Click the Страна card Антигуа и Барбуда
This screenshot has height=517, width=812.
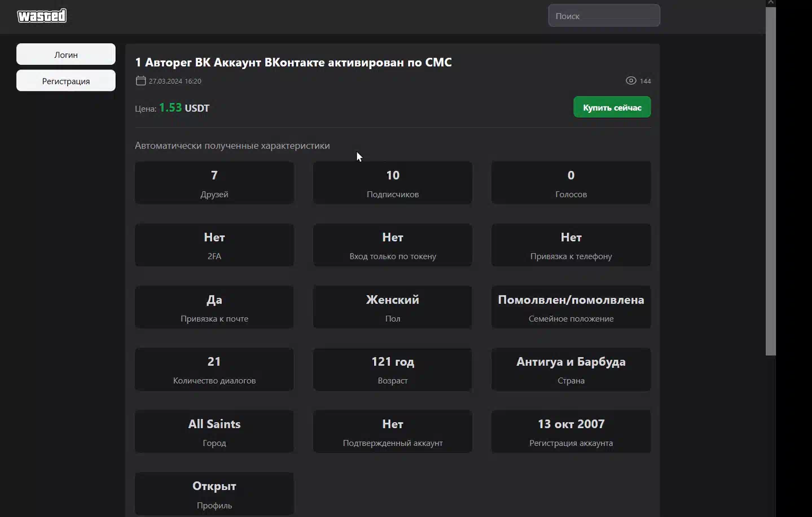coord(571,369)
